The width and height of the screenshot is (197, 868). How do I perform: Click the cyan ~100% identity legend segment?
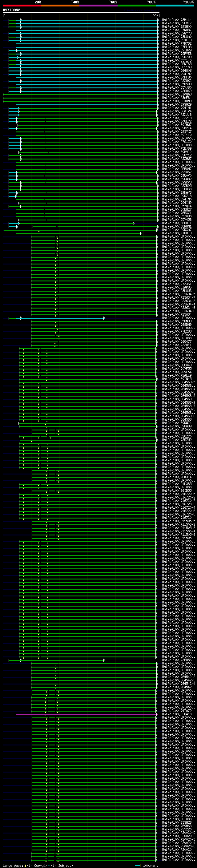point(175,6)
